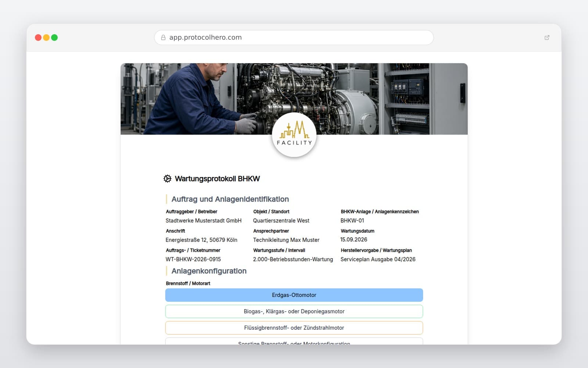Click the technician header photo
This screenshot has height=368, width=588.
(x=294, y=99)
